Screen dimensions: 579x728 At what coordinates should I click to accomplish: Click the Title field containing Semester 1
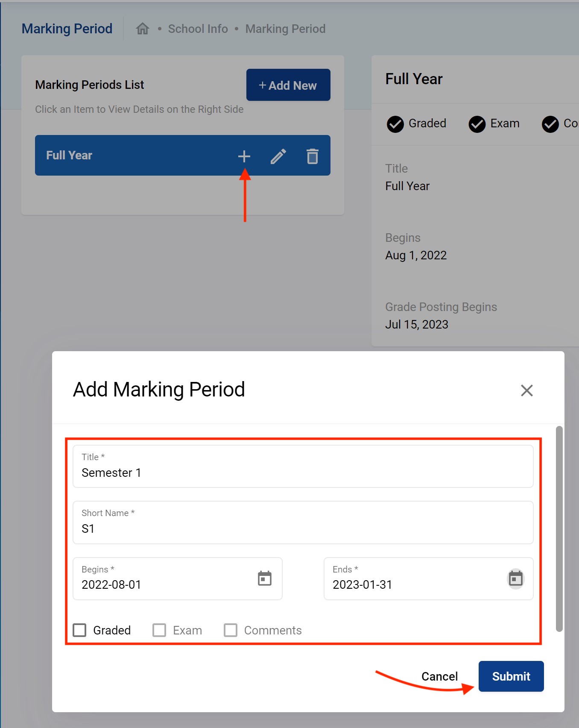coord(303,467)
